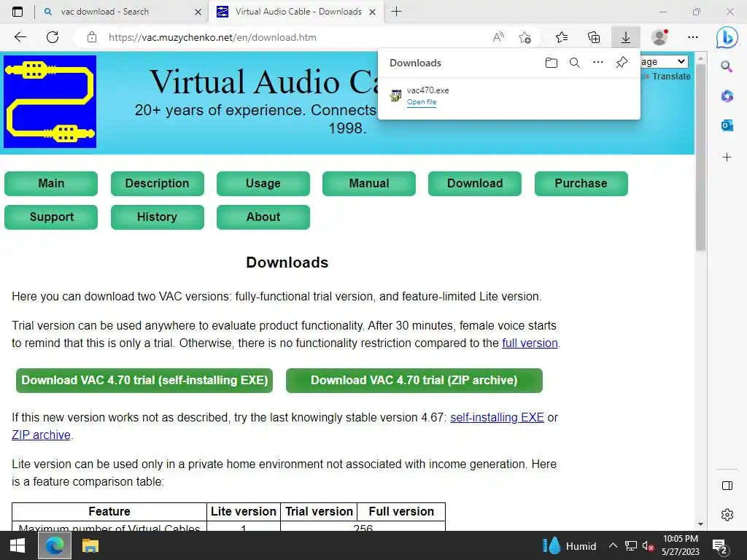Viewport: 747px width, 560px height.
Task: Open Outlook in the Edge sidebar
Action: 727,125
